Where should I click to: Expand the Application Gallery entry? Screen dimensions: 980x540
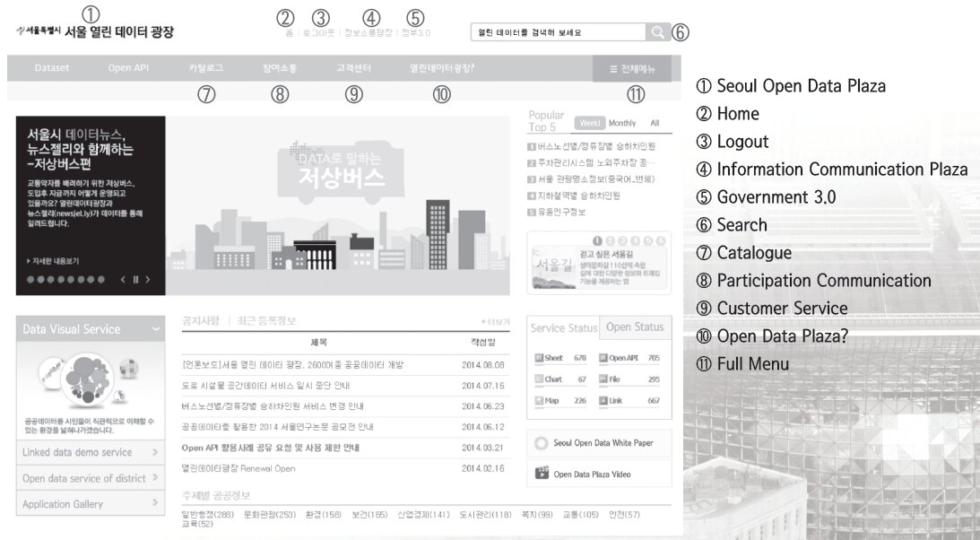[155, 503]
